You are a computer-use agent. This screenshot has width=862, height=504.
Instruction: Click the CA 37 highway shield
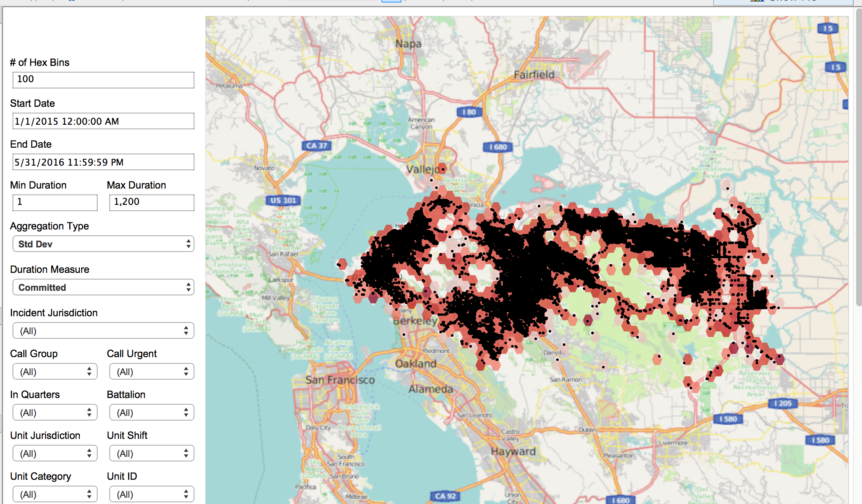(316, 146)
